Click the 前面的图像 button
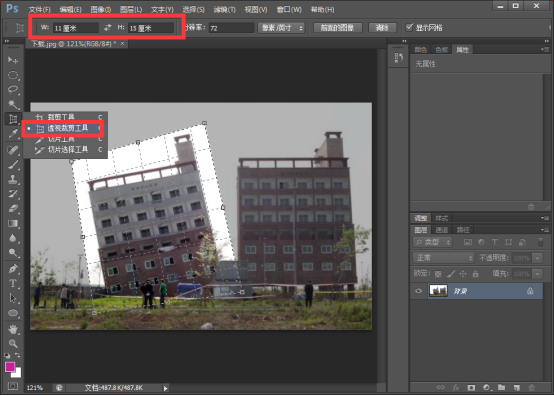Screen dimensions: 554x396 click(337, 28)
